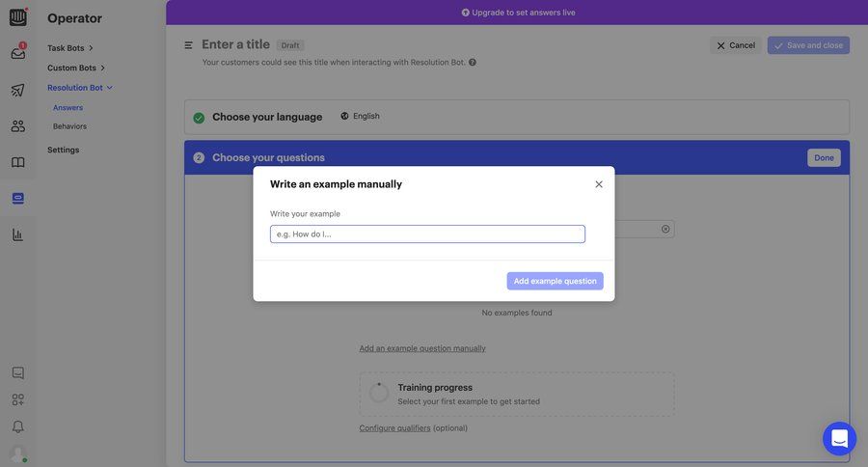Click Upgrade to set answers live banner
Image resolution: width=868 pixels, height=467 pixels.
click(518, 13)
